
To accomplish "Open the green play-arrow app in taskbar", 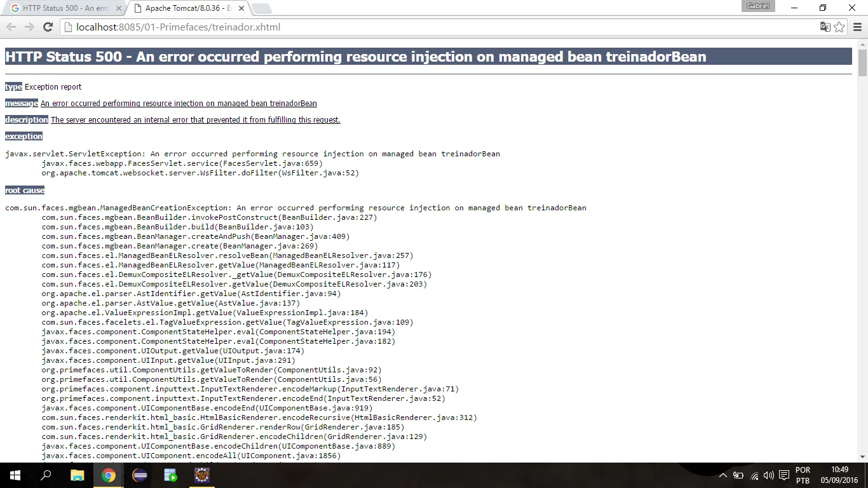I will pos(170,475).
